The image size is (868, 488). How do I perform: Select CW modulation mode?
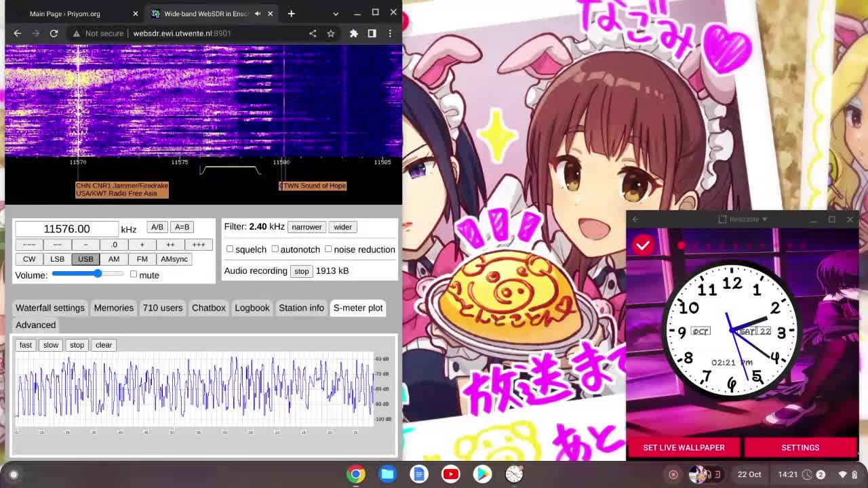click(x=29, y=259)
